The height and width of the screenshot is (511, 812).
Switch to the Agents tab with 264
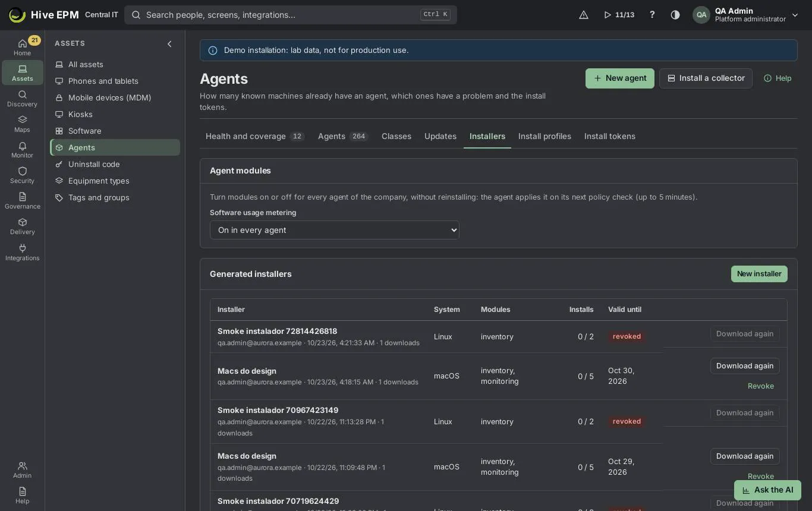tap(343, 136)
